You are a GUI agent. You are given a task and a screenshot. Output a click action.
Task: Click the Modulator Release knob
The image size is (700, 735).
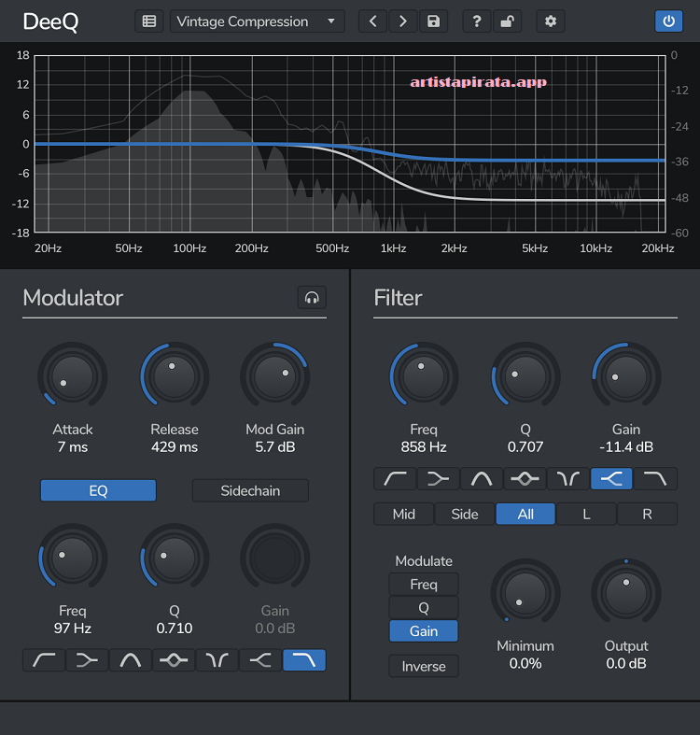(x=175, y=376)
